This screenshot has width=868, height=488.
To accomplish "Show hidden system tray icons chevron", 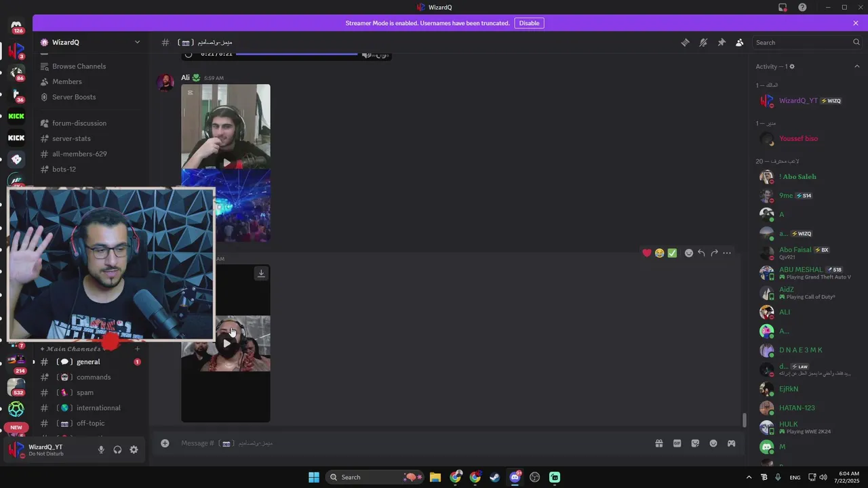I will click(x=749, y=477).
